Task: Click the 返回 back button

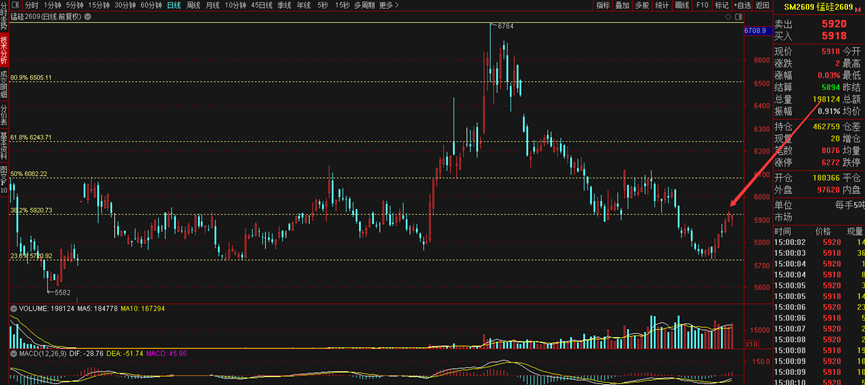Action: pyautogui.click(x=762, y=6)
